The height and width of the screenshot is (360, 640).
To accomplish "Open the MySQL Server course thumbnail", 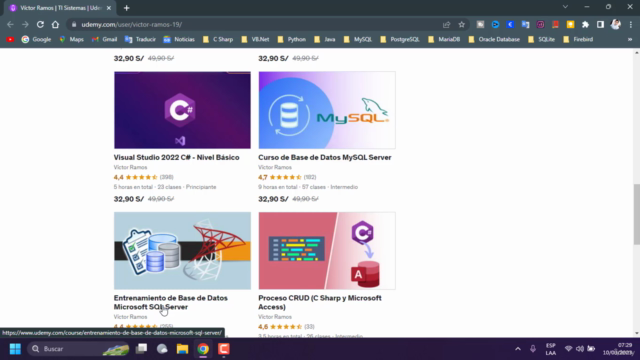I will coord(327,110).
